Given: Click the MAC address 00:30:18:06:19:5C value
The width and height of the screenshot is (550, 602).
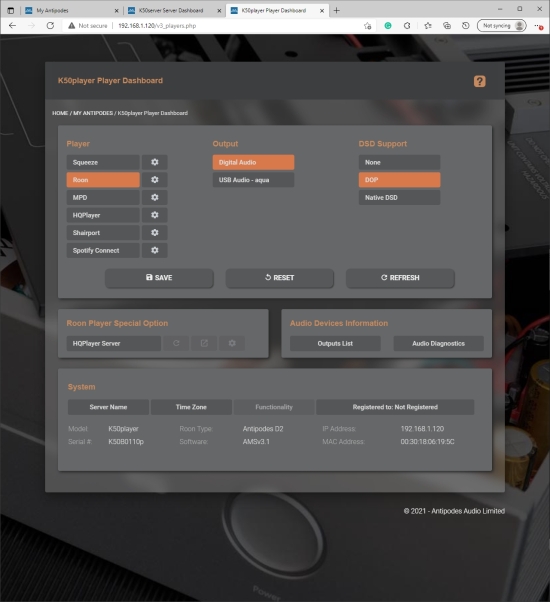Looking at the screenshot, I should coord(427,442).
